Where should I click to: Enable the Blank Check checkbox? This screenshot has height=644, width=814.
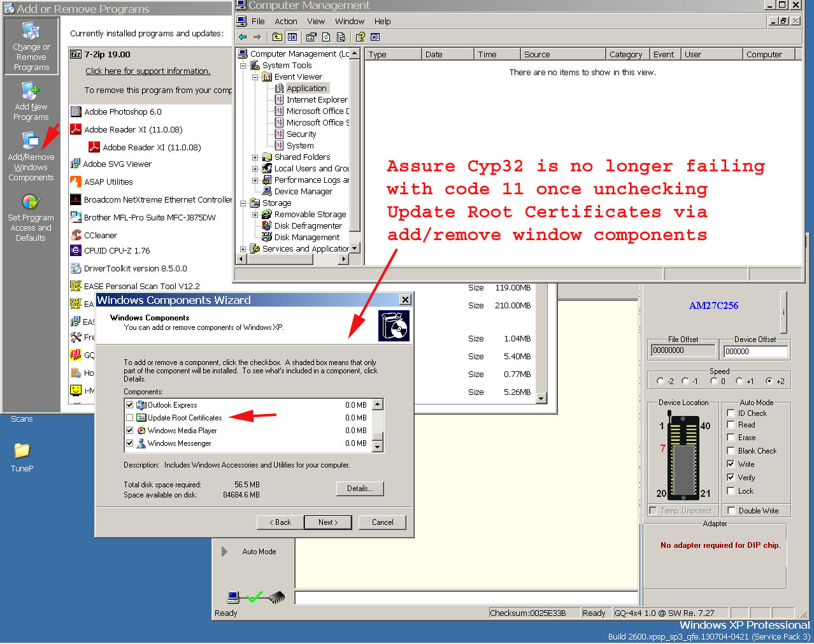731,450
